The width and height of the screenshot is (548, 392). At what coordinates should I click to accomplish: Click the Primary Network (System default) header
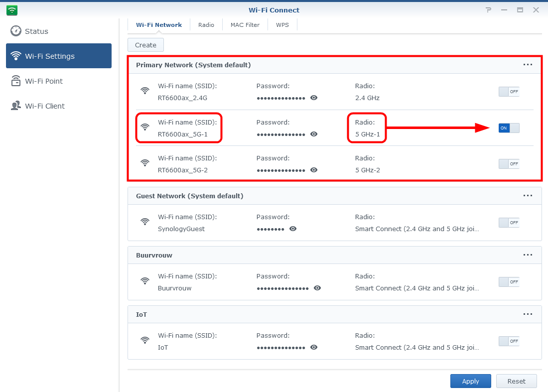pos(193,65)
